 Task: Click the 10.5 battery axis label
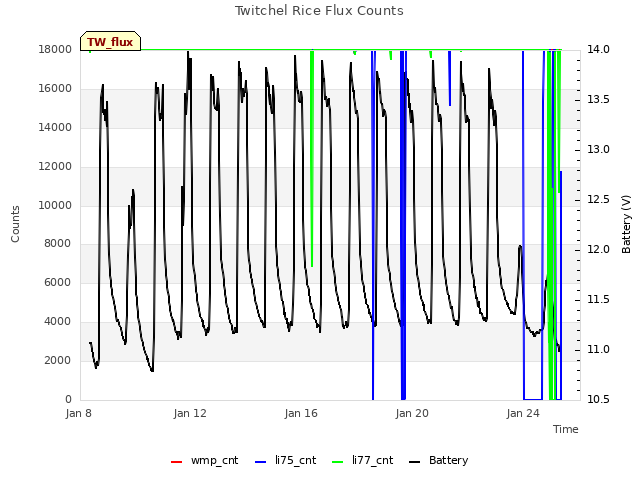click(x=598, y=399)
